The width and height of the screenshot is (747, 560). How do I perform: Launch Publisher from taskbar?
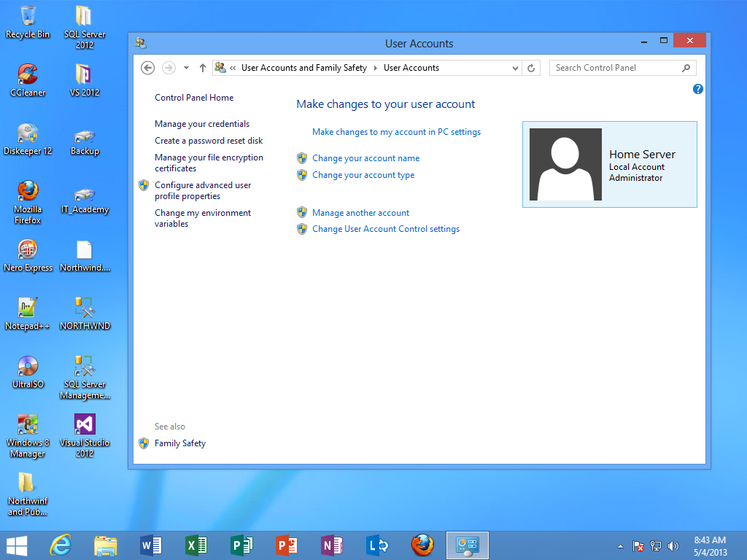click(x=241, y=545)
